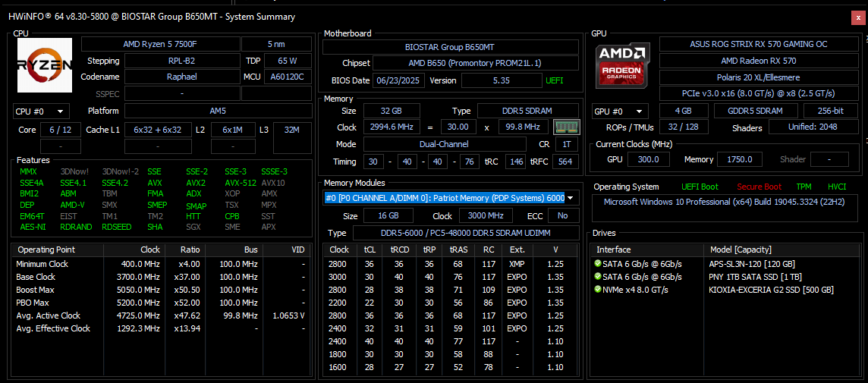Click the 1.0653 V VID value
The width and height of the screenshot is (868, 383).
(288, 316)
